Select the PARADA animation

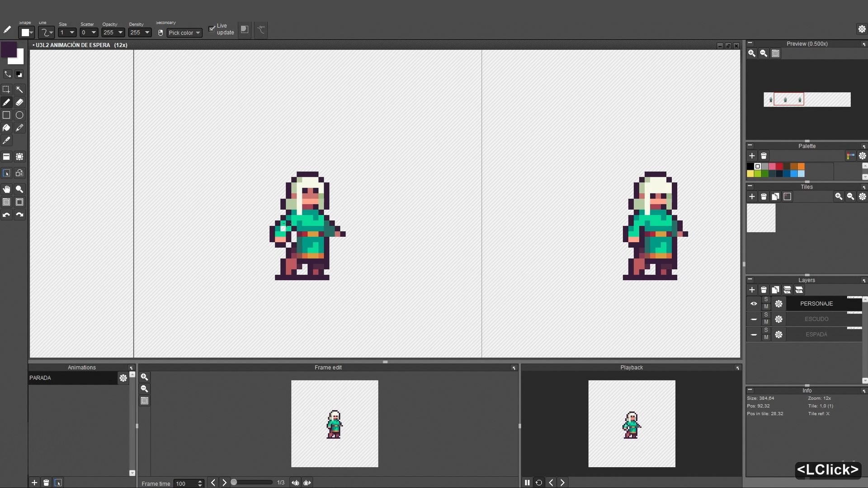click(72, 378)
